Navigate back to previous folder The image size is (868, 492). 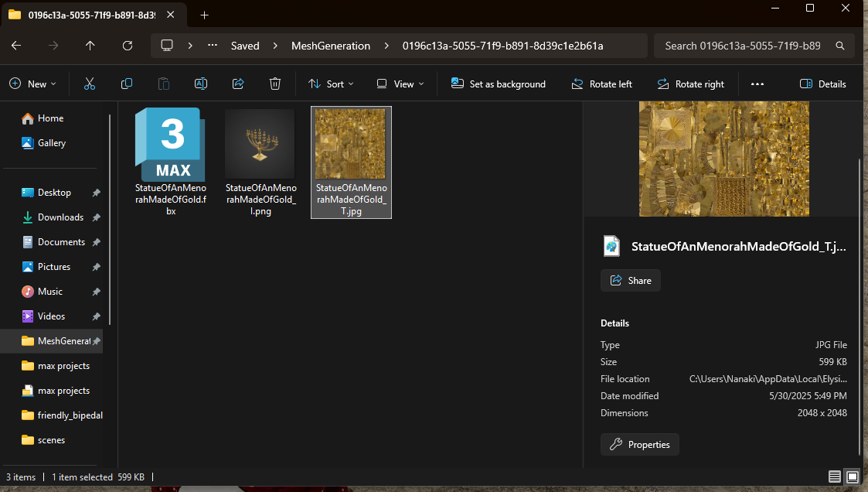point(16,46)
